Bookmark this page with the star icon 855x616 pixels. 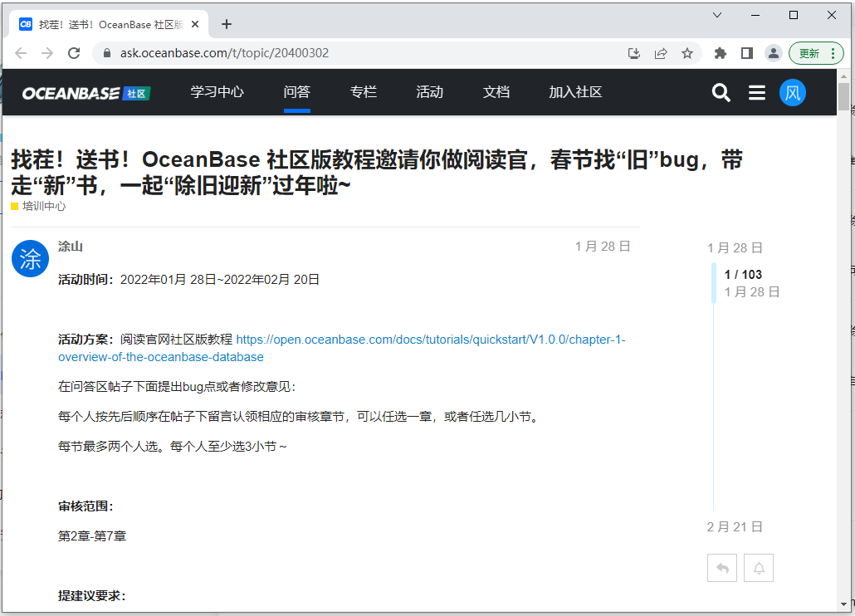pos(687,53)
